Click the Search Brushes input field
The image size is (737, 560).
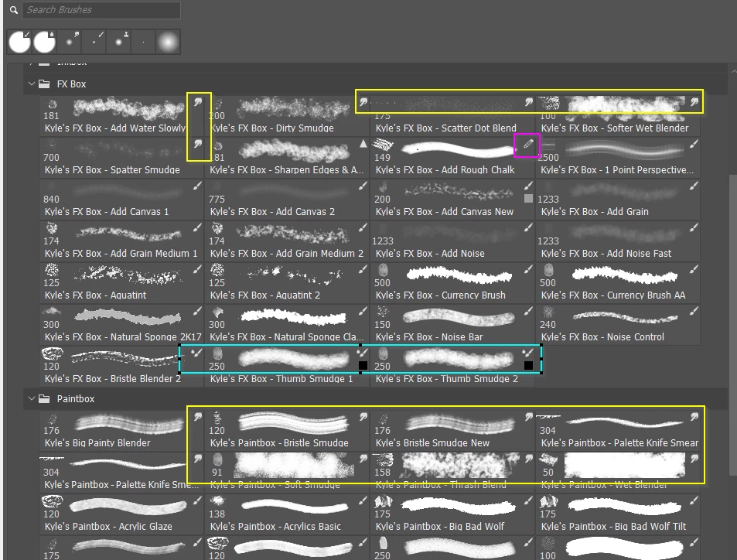(x=101, y=10)
